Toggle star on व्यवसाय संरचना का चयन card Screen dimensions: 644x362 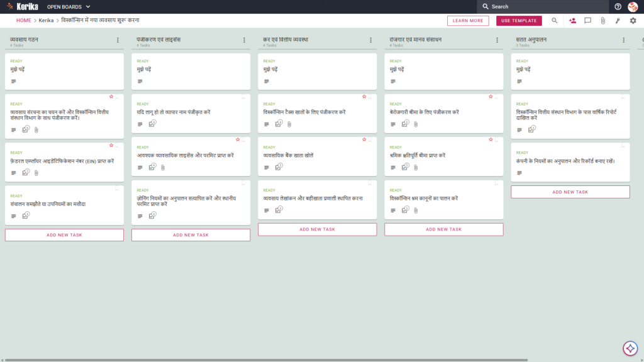111,97
